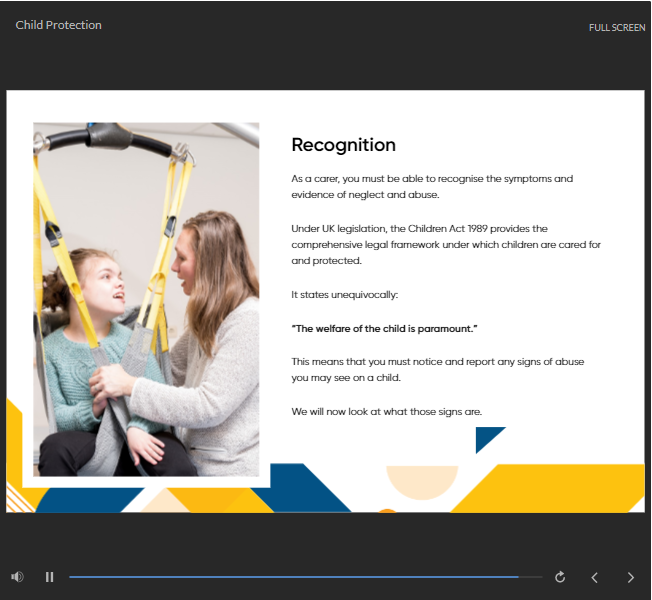This screenshot has width=652, height=600.
Task: Click the carer and child photo
Action: coord(146,299)
